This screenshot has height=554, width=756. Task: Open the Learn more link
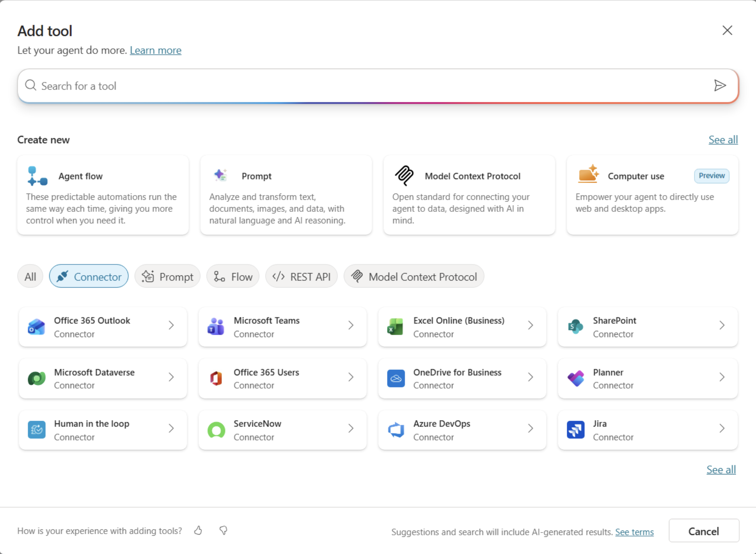pyautogui.click(x=155, y=50)
